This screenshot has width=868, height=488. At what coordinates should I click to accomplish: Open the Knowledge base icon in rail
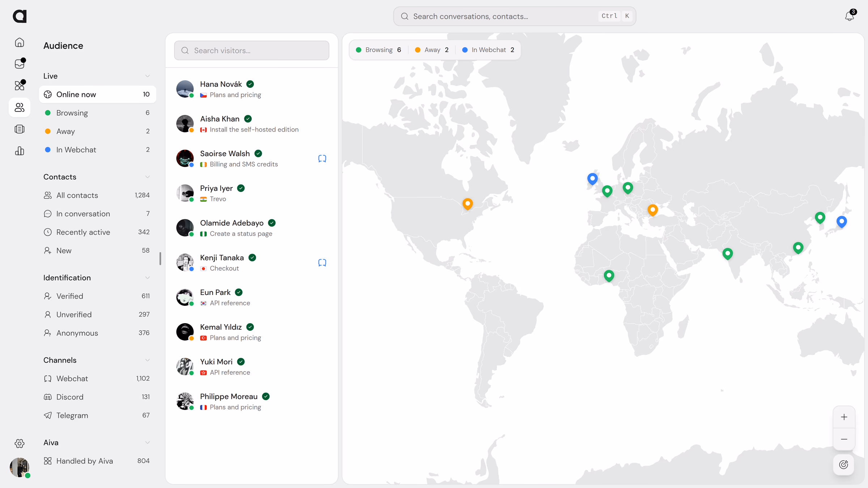(x=20, y=129)
